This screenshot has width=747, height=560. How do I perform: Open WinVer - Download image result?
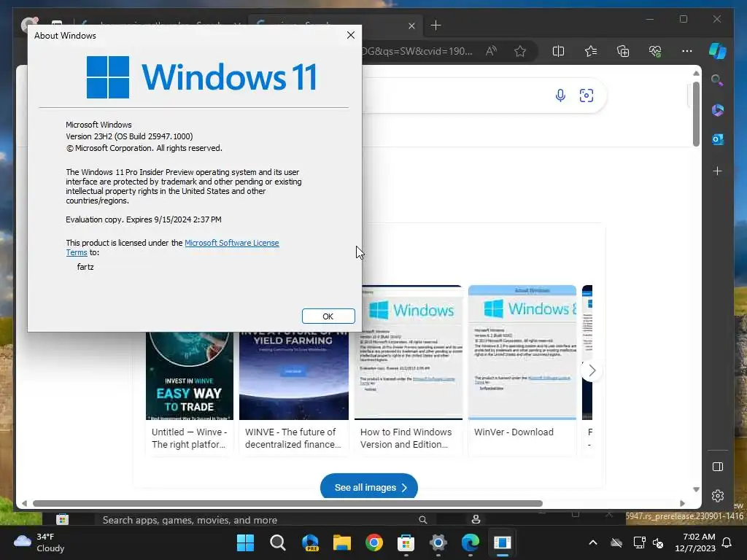click(x=522, y=370)
